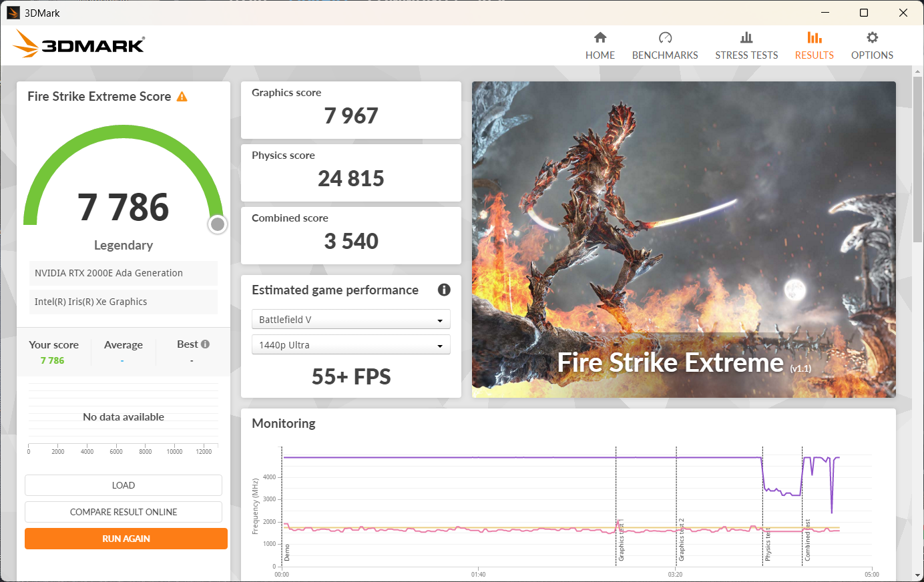Expand the Battlefield V game dropdown
Image resolution: width=924 pixels, height=582 pixels.
point(351,320)
